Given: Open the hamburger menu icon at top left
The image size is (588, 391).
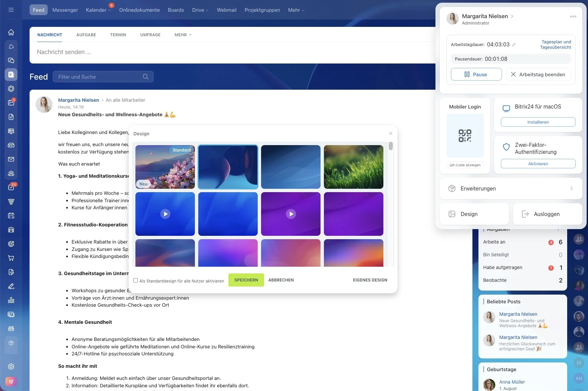Looking at the screenshot, I should tap(11, 10).
